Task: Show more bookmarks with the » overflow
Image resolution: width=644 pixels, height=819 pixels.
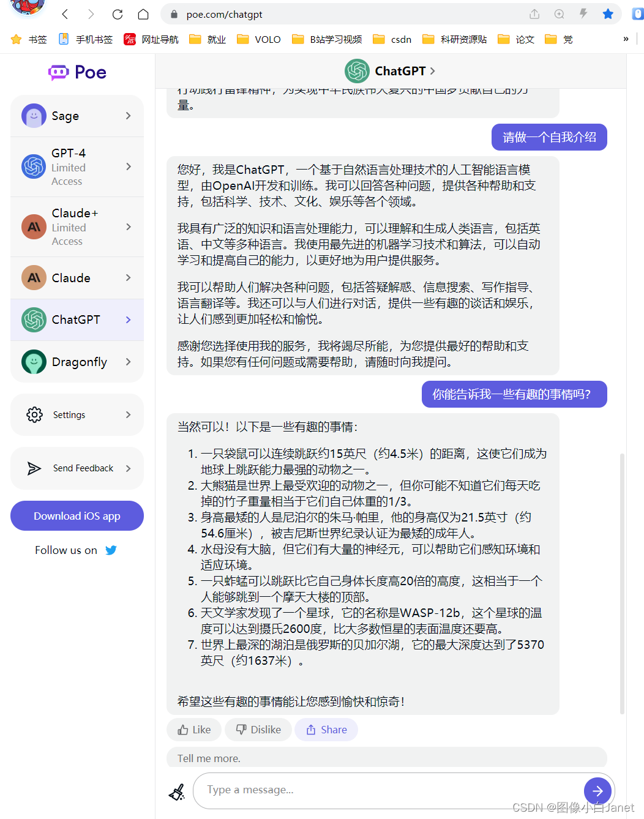Action: [x=626, y=39]
